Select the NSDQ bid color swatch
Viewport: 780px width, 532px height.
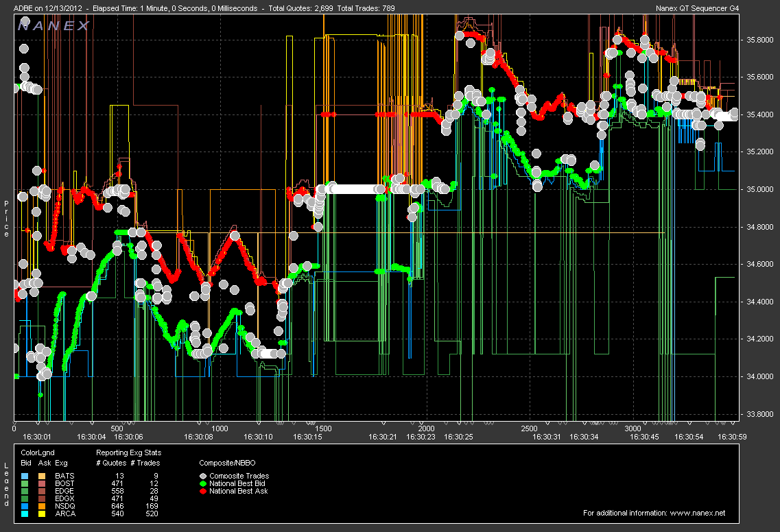25,506
